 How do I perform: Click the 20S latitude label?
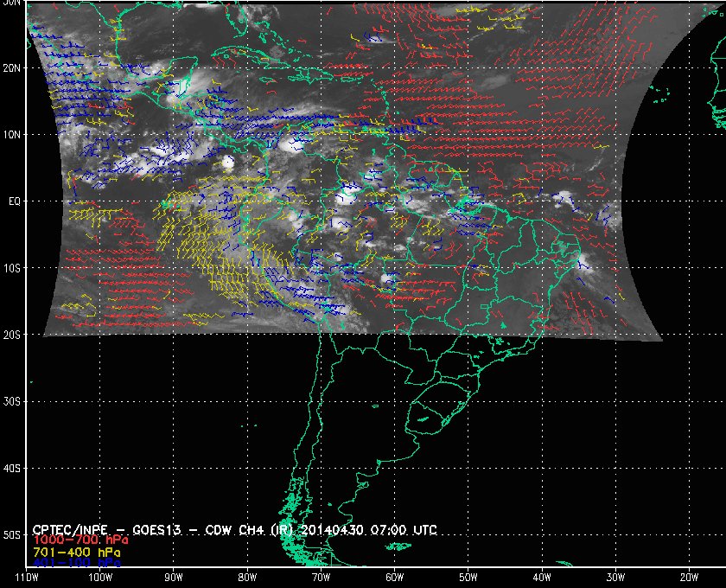(11, 335)
